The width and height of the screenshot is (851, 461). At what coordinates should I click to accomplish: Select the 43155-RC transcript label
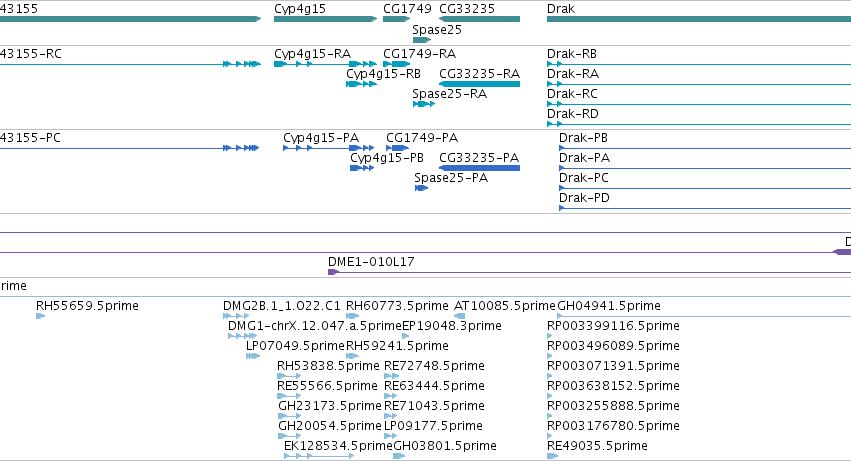point(31,54)
